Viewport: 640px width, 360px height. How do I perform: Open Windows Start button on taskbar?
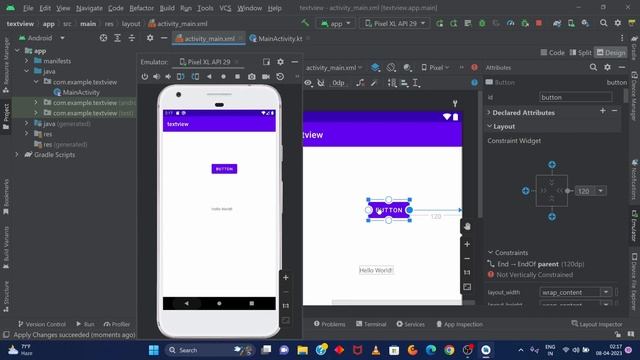[153, 350]
